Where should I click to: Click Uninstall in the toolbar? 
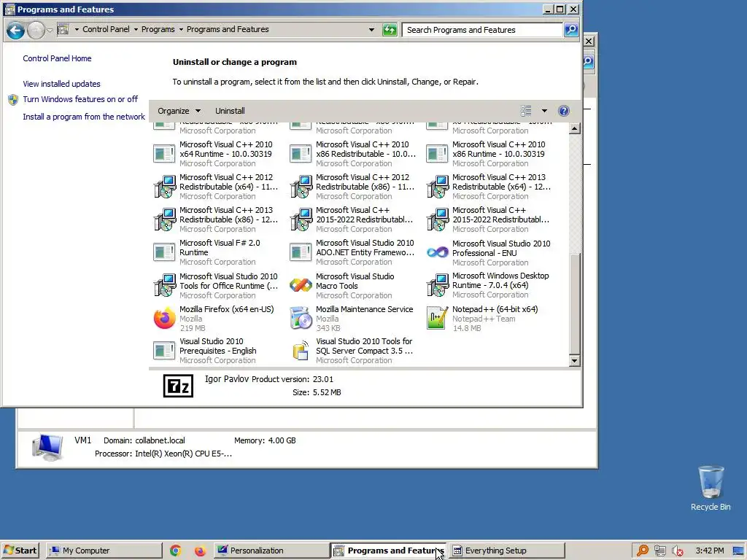tap(230, 111)
